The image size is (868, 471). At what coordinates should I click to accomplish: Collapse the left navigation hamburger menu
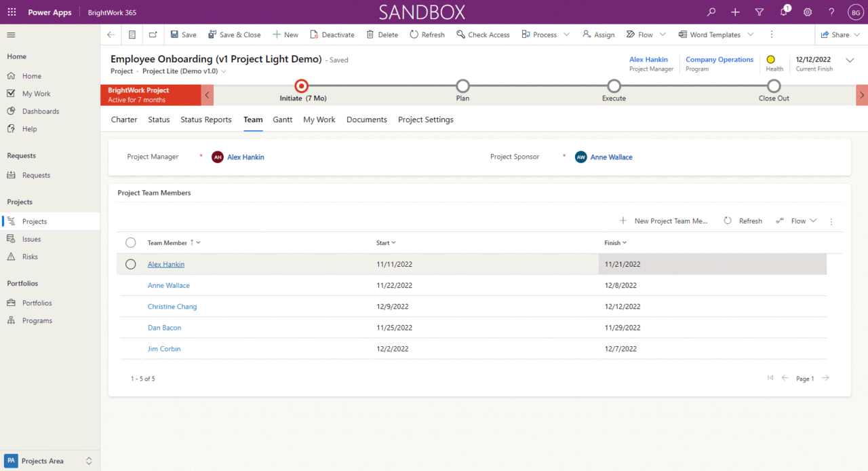(12, 35)
